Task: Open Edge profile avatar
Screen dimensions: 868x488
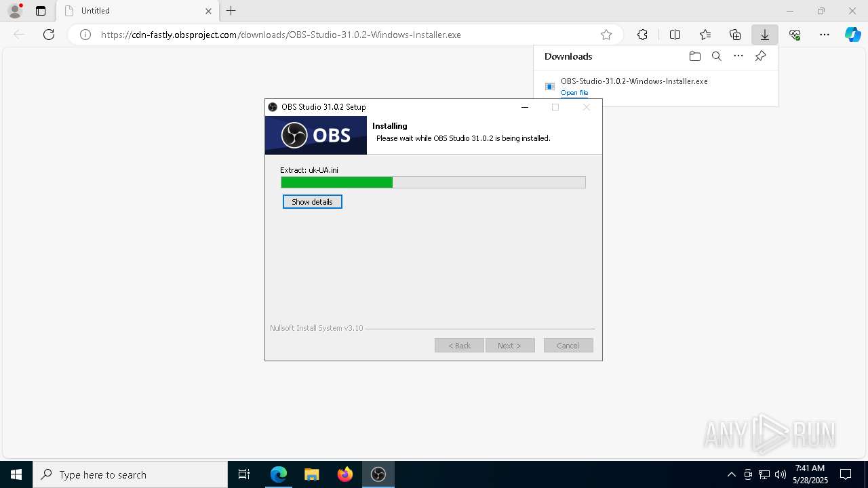Action: tap(15, 11)
